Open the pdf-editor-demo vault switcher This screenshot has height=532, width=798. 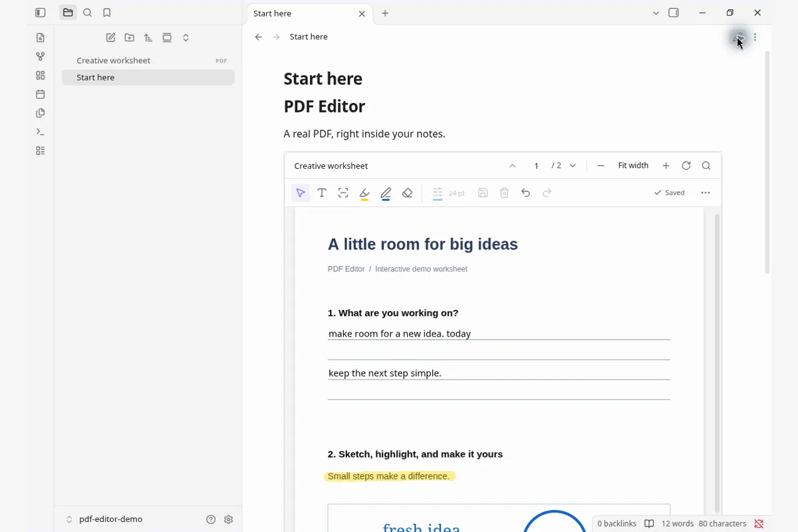[104, 519]
